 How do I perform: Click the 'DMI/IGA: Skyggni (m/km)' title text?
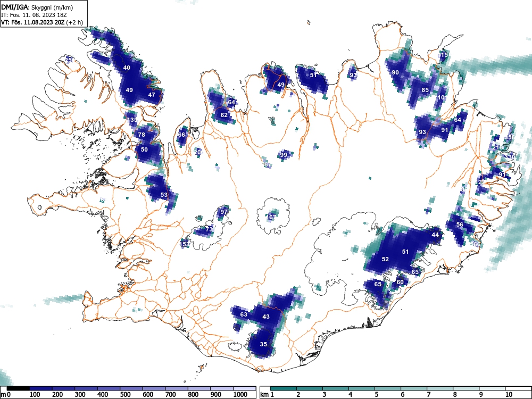click(37, 7)
